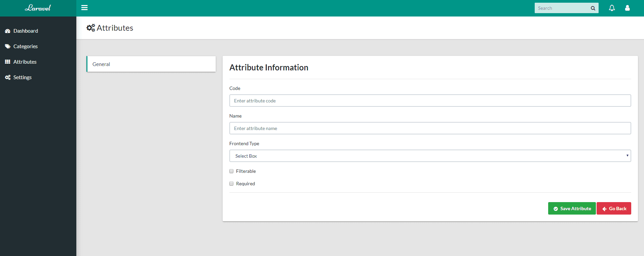Open notifications bell icon

(x=612, y=8)
